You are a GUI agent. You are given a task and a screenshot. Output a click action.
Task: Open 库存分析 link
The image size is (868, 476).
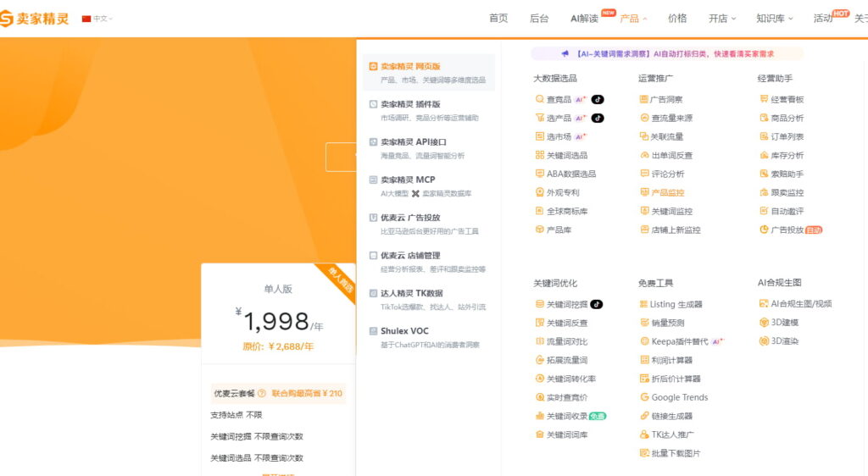(x=787, y=155)
